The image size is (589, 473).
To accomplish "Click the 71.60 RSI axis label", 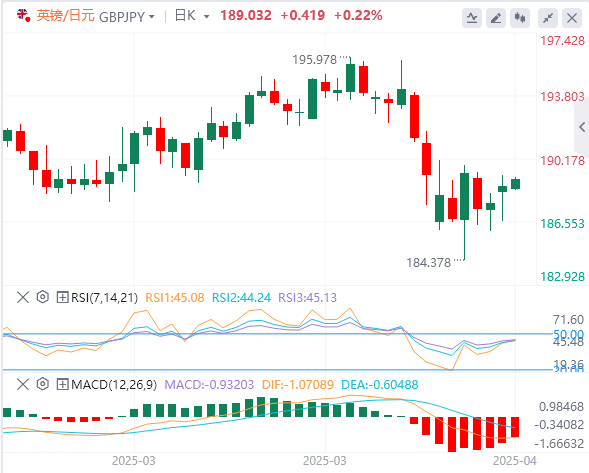I will click(568, 320).
